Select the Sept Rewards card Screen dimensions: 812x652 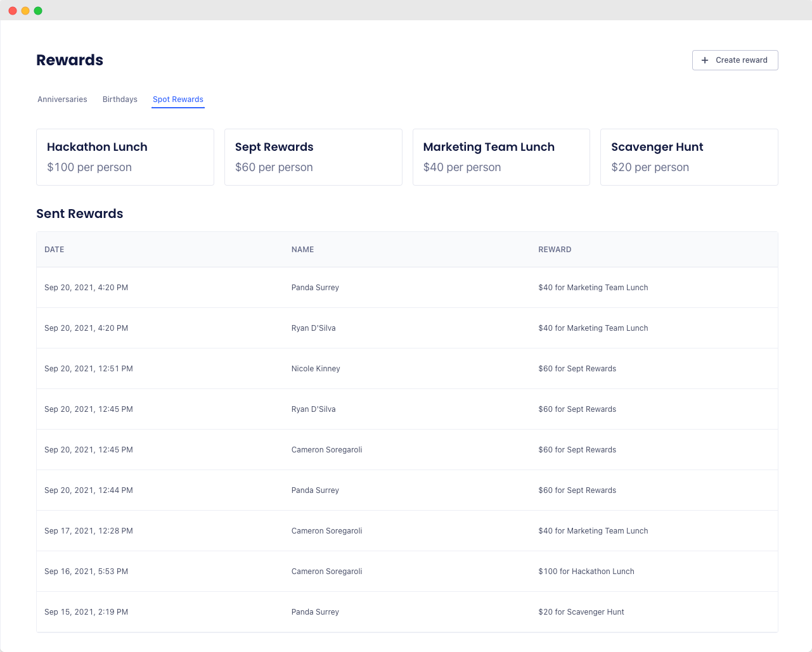[313, 157]
